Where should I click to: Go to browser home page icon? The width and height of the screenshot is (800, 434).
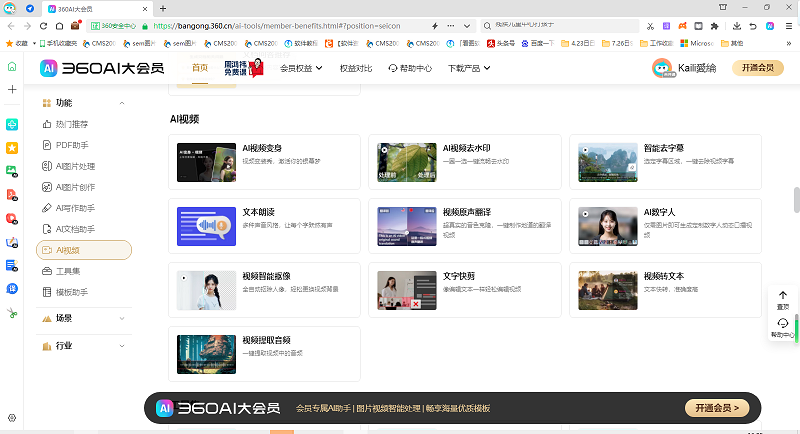tap(59, 26)
